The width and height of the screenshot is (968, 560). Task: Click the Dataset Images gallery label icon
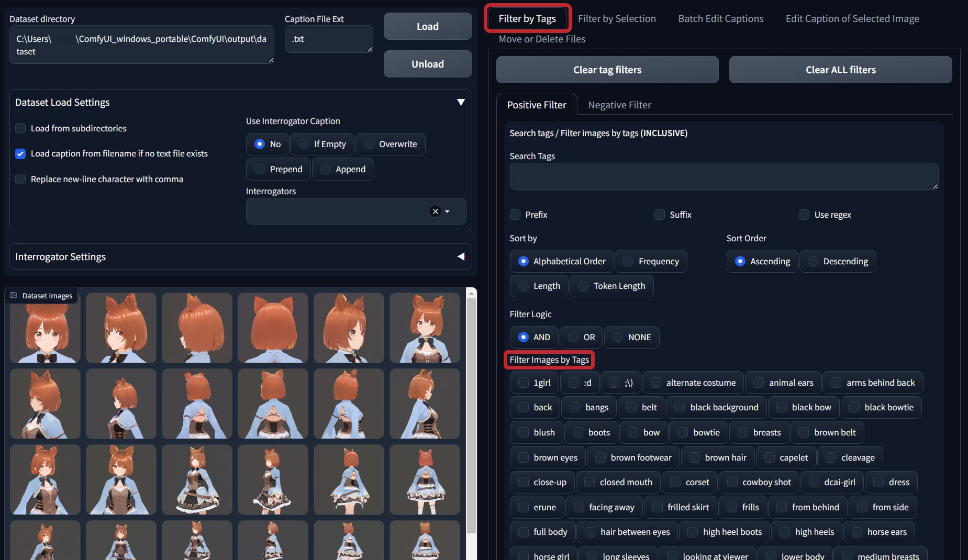pos(14,295)
